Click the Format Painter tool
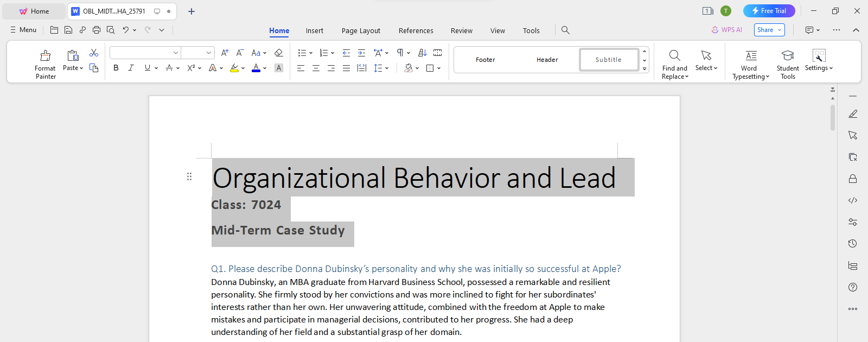 [x=46, y=64]
